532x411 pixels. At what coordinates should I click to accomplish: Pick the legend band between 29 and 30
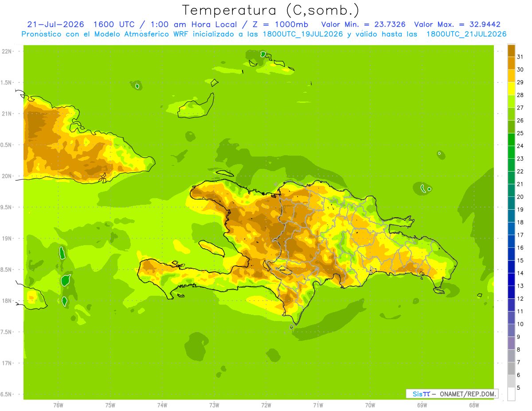pyautogui.click(x=511, y=75)
